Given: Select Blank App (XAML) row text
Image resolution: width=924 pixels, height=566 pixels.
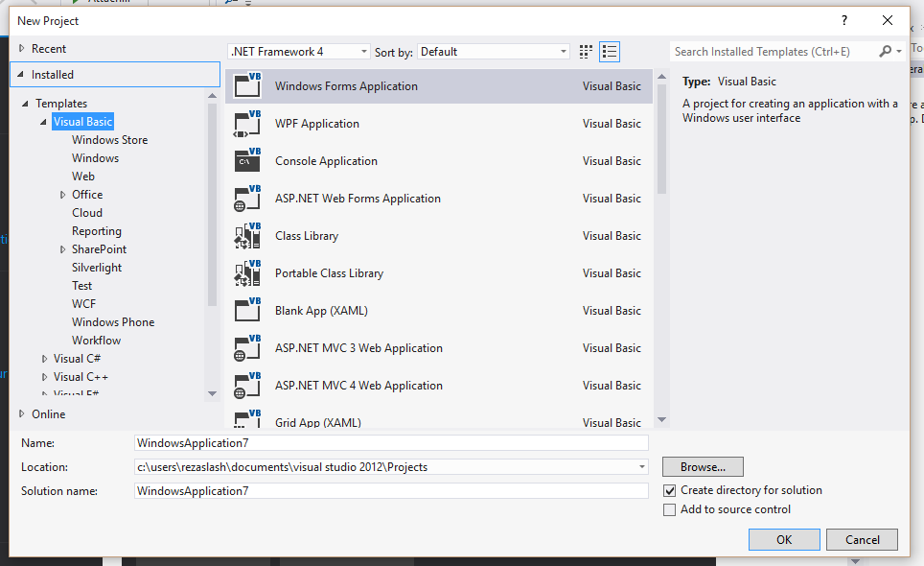Looking at the screenshot, I should tap(321, 311).
